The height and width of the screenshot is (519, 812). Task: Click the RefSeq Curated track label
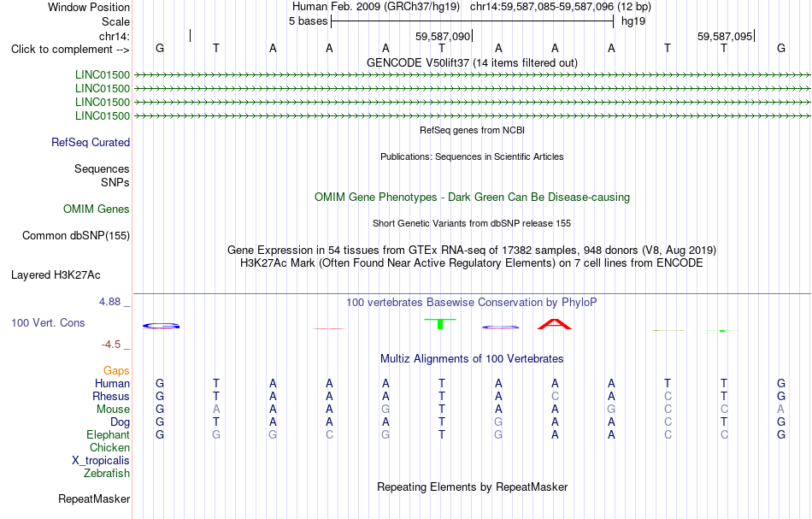91,143
